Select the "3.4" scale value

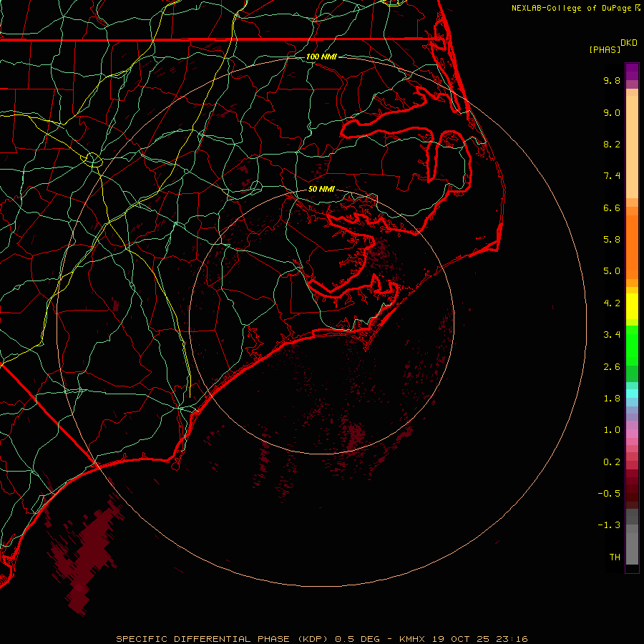pyautogui.click(x=612, y=335)
